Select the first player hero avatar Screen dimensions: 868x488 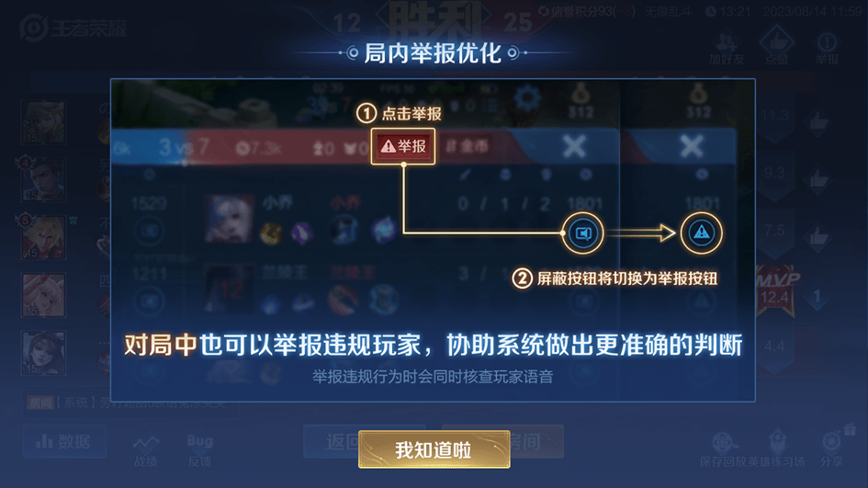click(x=44, y=122)
